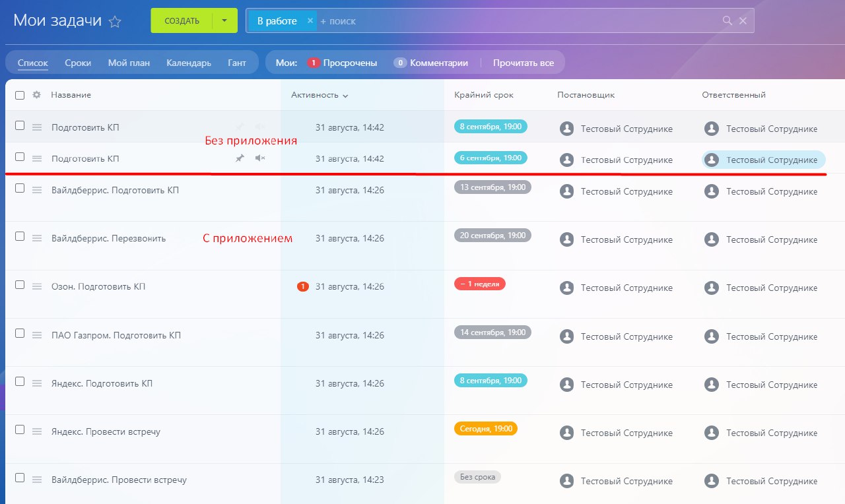Click Прочитать все link

pos(524,63)
